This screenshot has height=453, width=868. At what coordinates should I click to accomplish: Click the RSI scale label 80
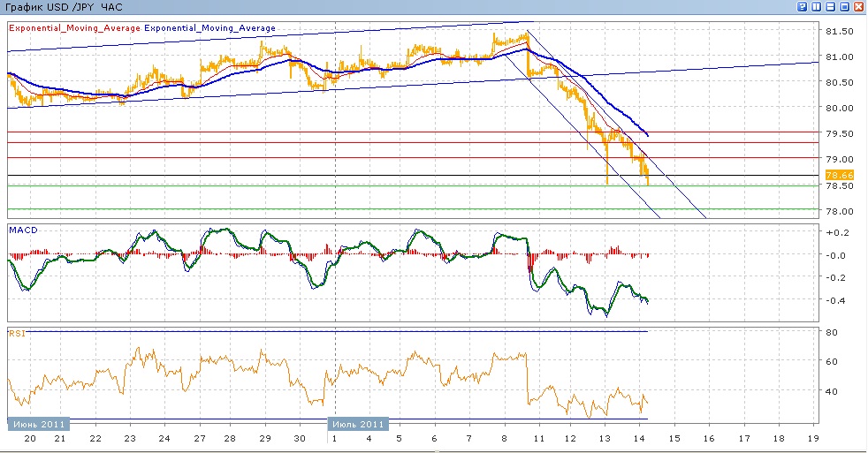(832, 332)
